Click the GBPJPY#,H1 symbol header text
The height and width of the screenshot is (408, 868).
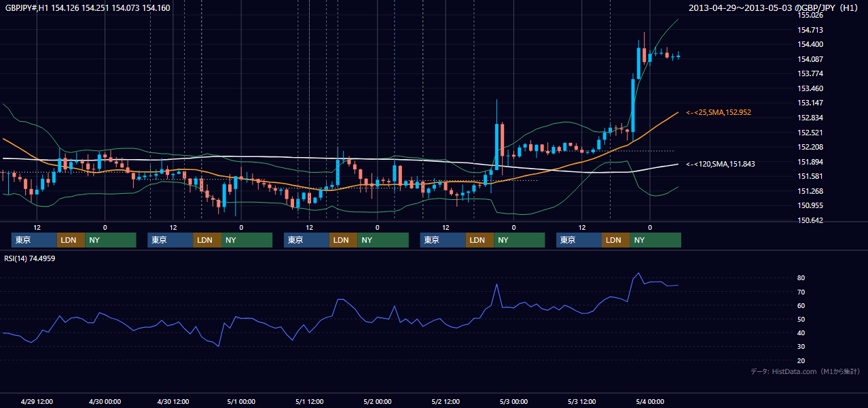tap(86, 8)
